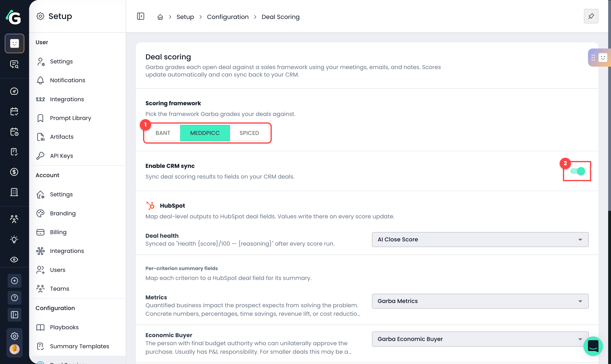Click the plus circle icon in rail
Image resolution: width=611 pixels, height=364 pixels.
pos(15,281)
